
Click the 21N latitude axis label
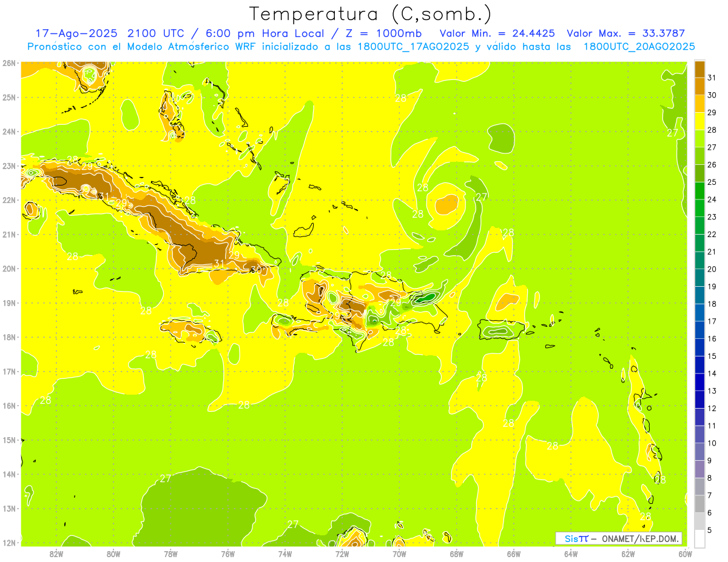(x=8, y=234)
